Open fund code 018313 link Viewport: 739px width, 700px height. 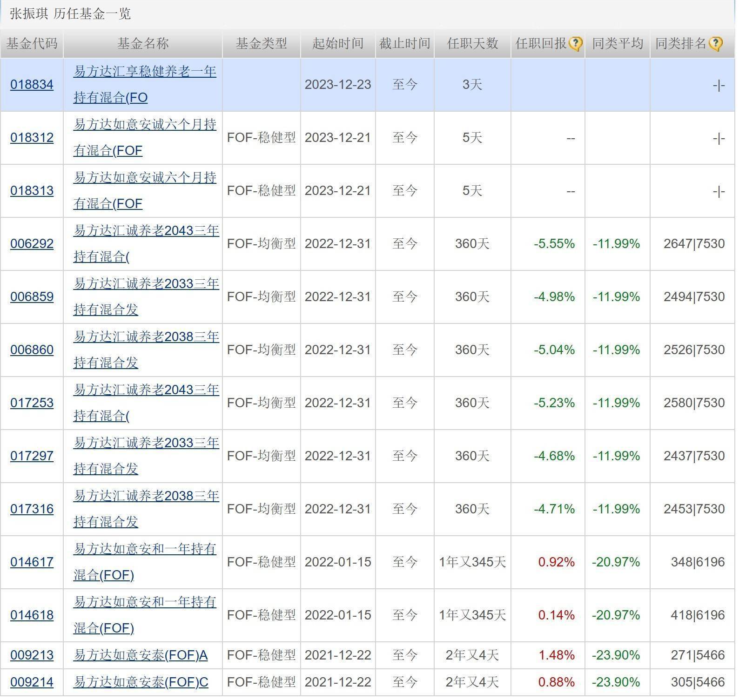coord(32,191)
